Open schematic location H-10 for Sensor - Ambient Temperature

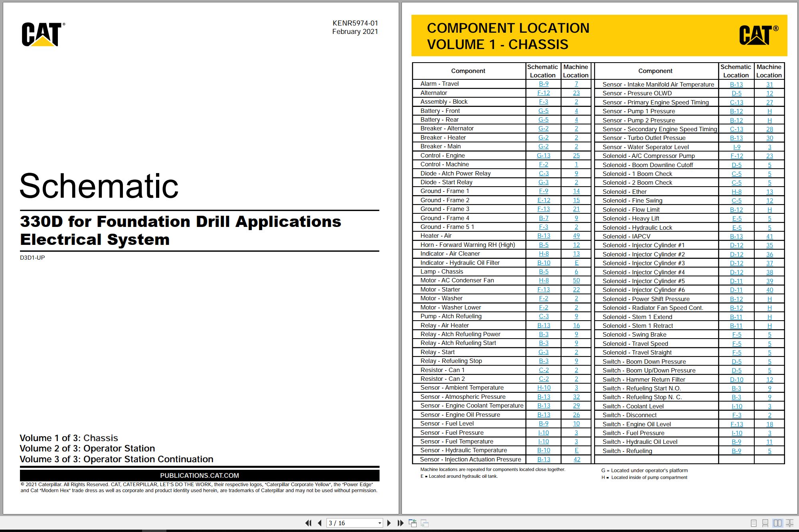[x=544, y=388]
